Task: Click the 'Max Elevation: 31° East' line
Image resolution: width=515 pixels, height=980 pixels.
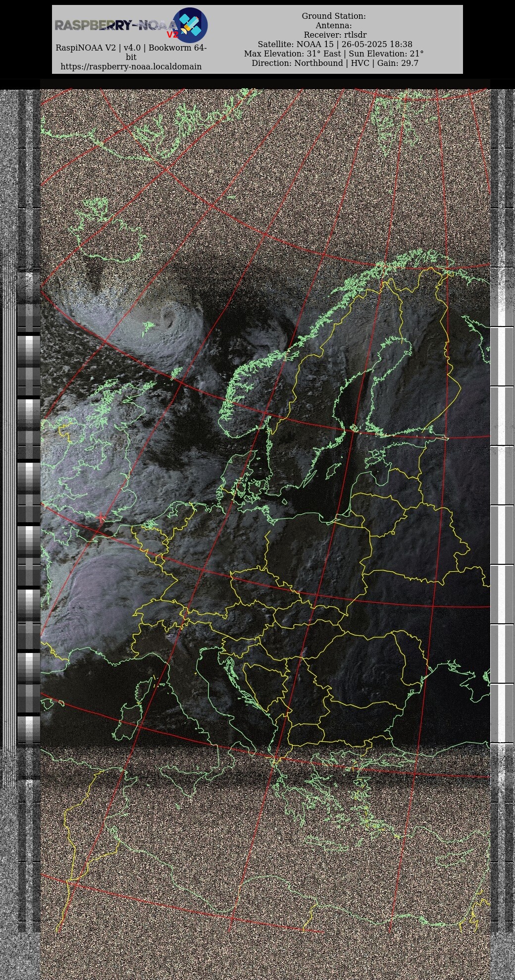Action: pyautogui.click(x=334, y=54)
